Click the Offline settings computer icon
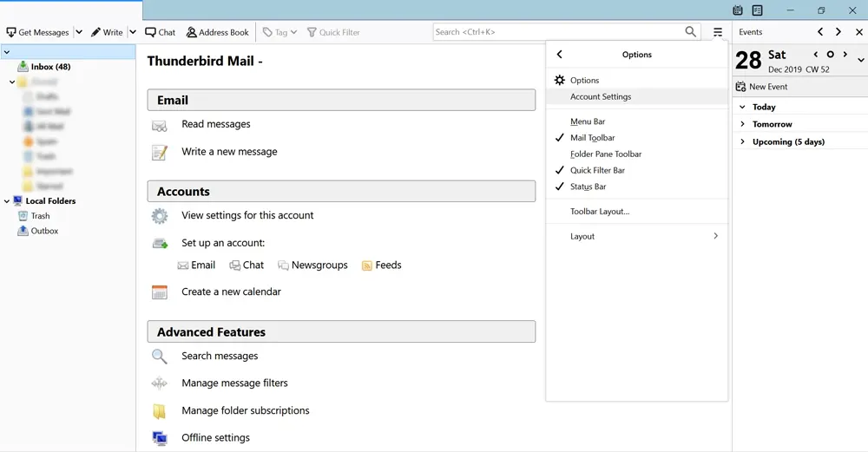The width and height of the screenshot is (868, 452). pos(160,438)
